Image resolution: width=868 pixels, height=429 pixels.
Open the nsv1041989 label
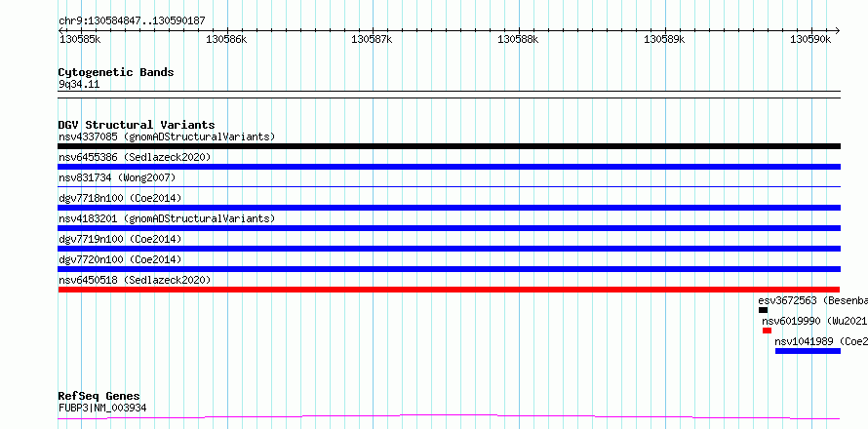[821, 341]
